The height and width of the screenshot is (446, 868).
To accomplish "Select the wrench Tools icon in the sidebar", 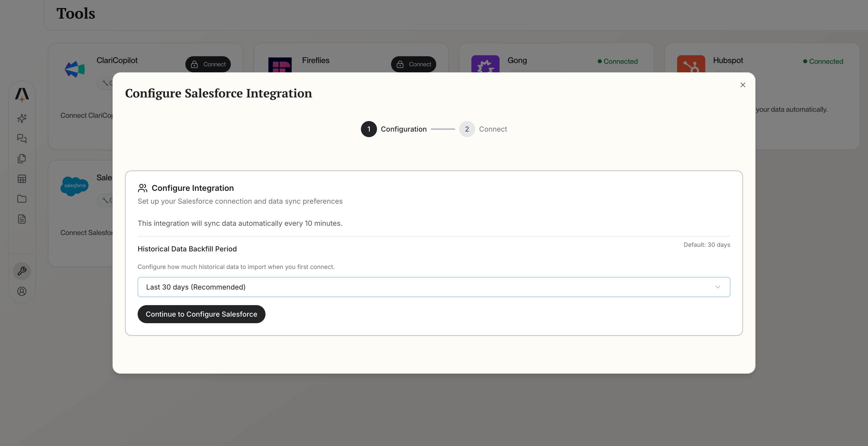I will click(22, 271).
